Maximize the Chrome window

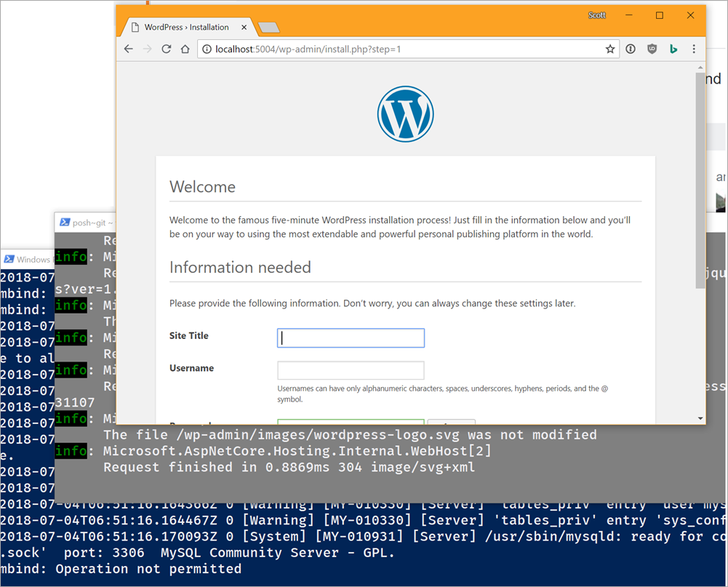click(x=660, y=15)
